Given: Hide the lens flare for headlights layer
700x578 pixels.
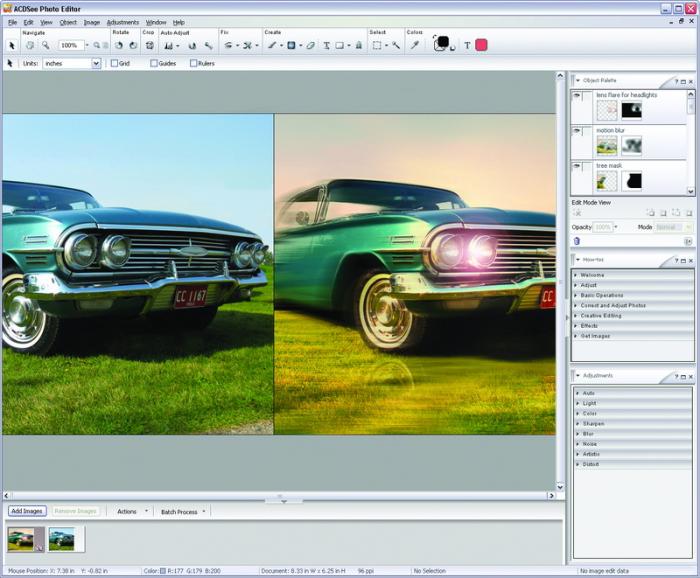Looking at the screenshot, I should (x=577, y=96).
